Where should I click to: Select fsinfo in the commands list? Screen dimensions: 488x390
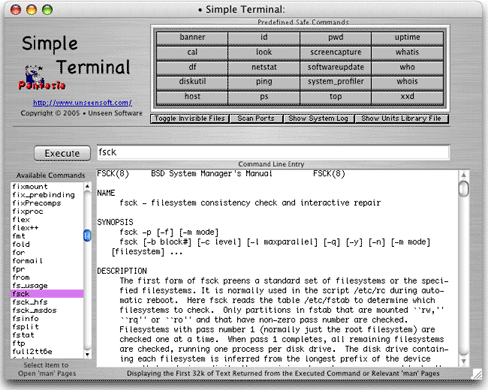[47, 319]
